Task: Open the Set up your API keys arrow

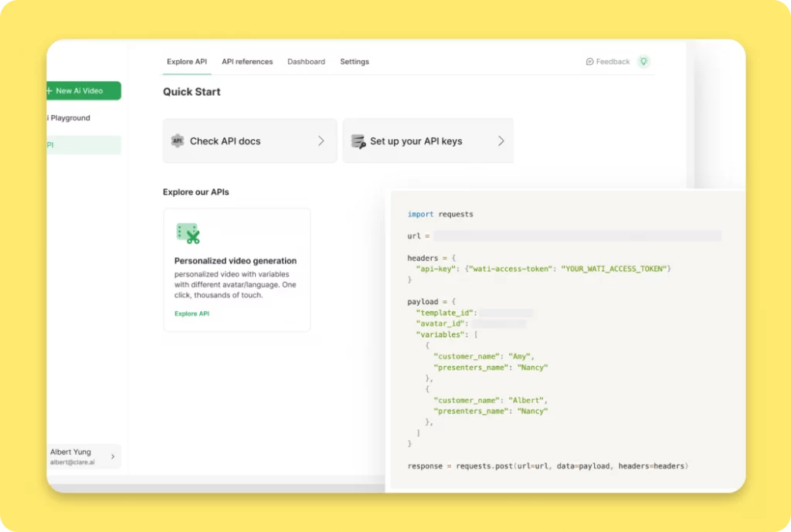Action: [501, 141]
